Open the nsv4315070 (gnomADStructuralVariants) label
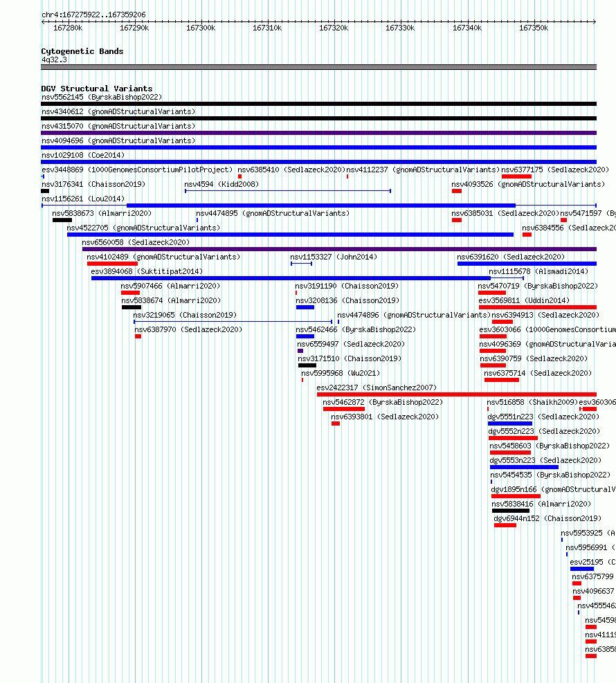The height and width of the screenshot is (683, 616). point(118,127)
